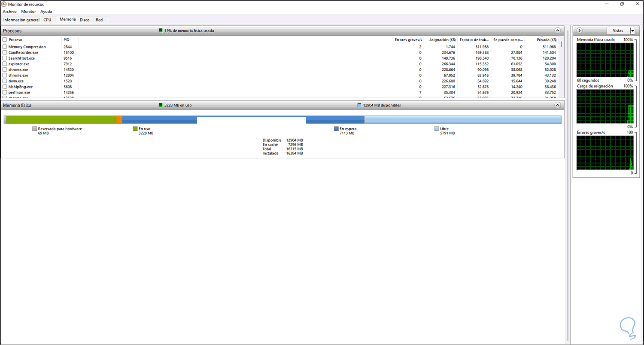
Task: Click the light blue Libre legend swatch
Action: click(x=437, y=129)
